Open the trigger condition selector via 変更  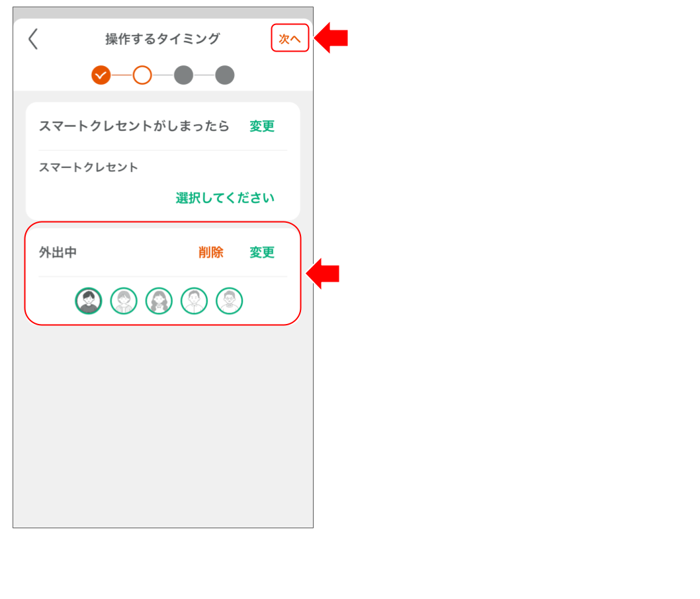click(262, 126)
